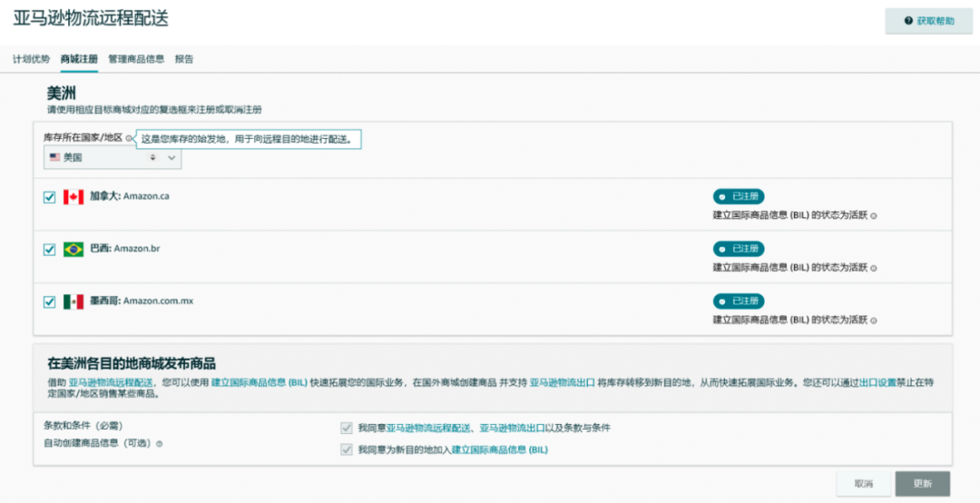Open the 管理商品信息 tab
The height and width of the screenshot is (503, 980).
(136, 59)
